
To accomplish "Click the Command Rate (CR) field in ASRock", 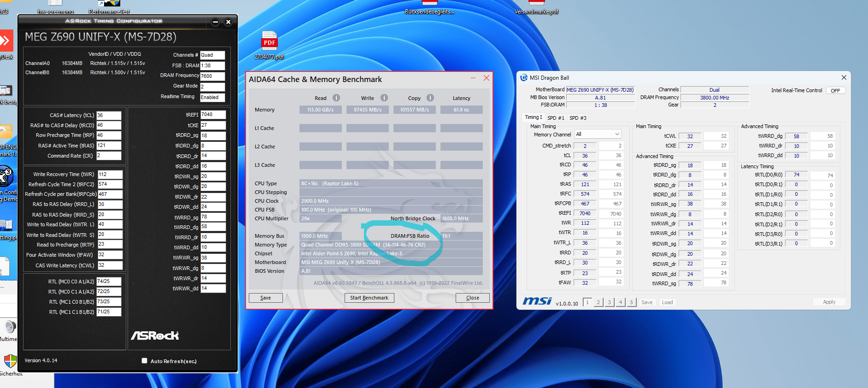I will point(109,156).
